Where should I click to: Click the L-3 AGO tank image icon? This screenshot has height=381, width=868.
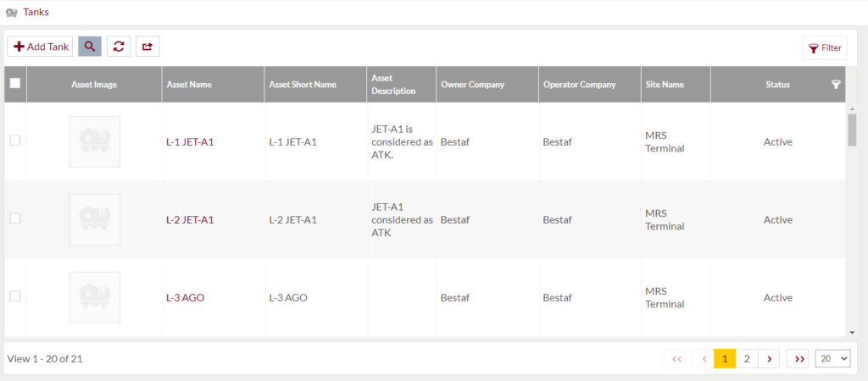click(95, 297)
